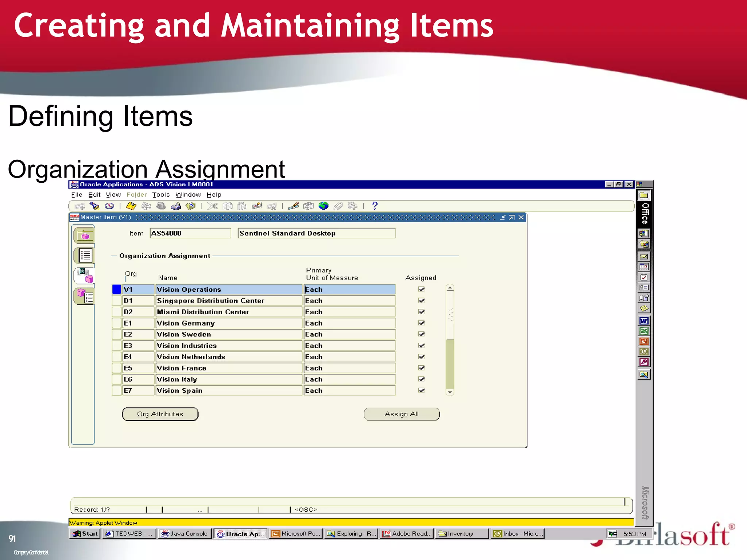Screen dimensions: 747x560
Task: Click Each unit cell for Vision Spain
Action: (349, 390)
